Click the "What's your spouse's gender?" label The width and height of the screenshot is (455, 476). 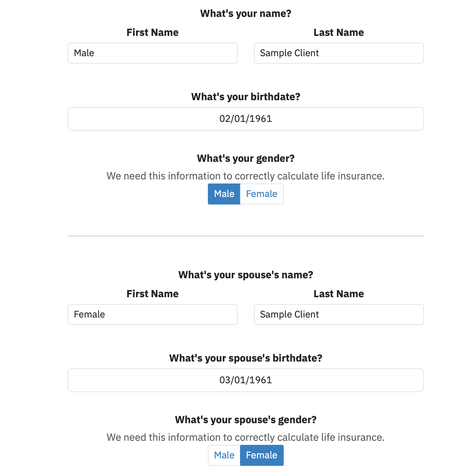point(246,420)
